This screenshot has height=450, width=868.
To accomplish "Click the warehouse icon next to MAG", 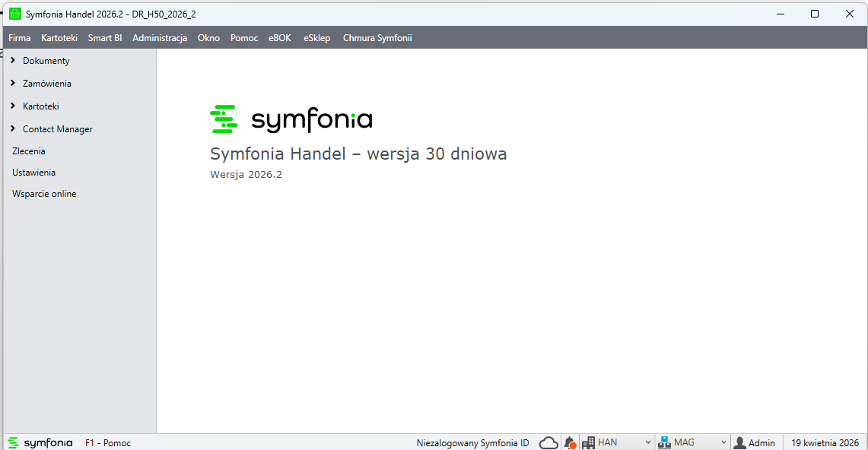I will coord(664,442).
